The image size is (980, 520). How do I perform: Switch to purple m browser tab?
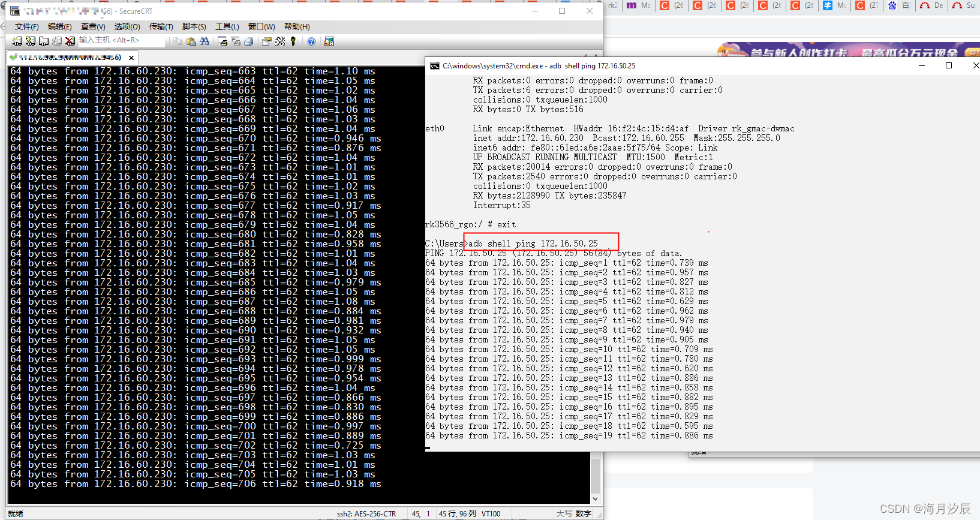click(x=639, y=5)
